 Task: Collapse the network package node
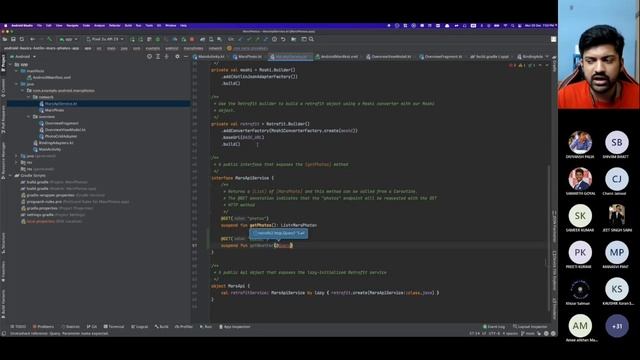click(29, 97)
